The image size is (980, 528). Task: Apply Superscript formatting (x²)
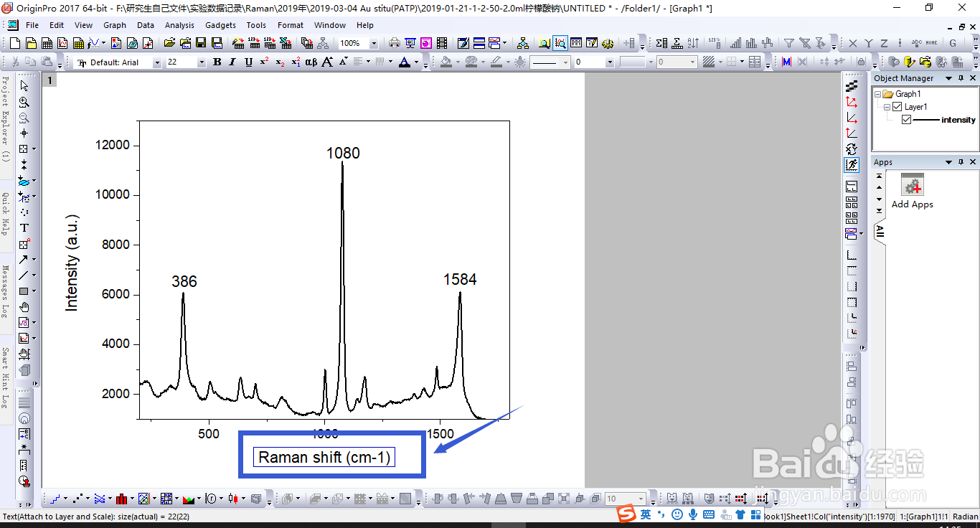pyautogui.click(x=264, y=62)
